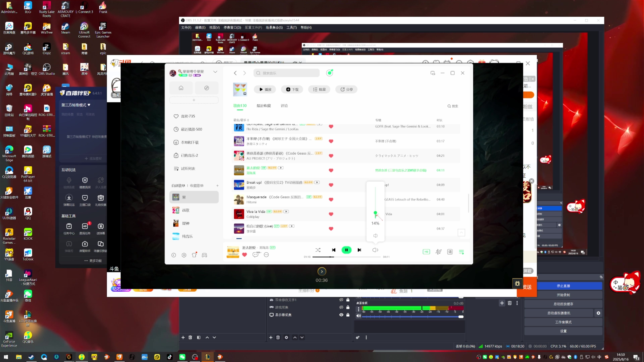Unlike Break up! song heart
Screen dimensions: 644x362
click(331, 185)
